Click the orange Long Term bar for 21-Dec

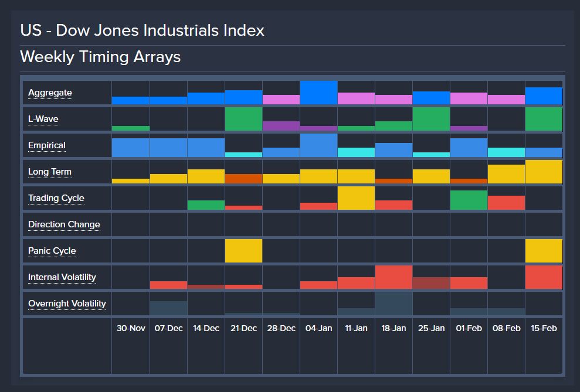pos(244,179)
